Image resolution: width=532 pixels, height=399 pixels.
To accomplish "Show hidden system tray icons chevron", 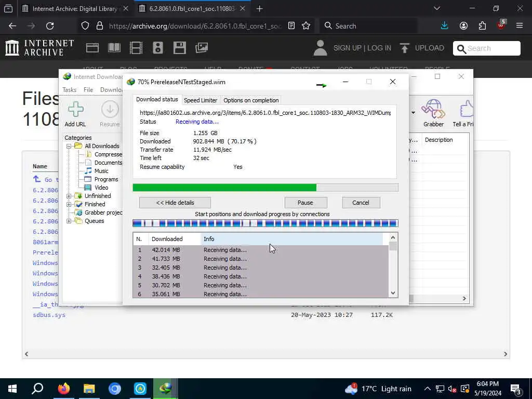I will [x=427, y=389].
